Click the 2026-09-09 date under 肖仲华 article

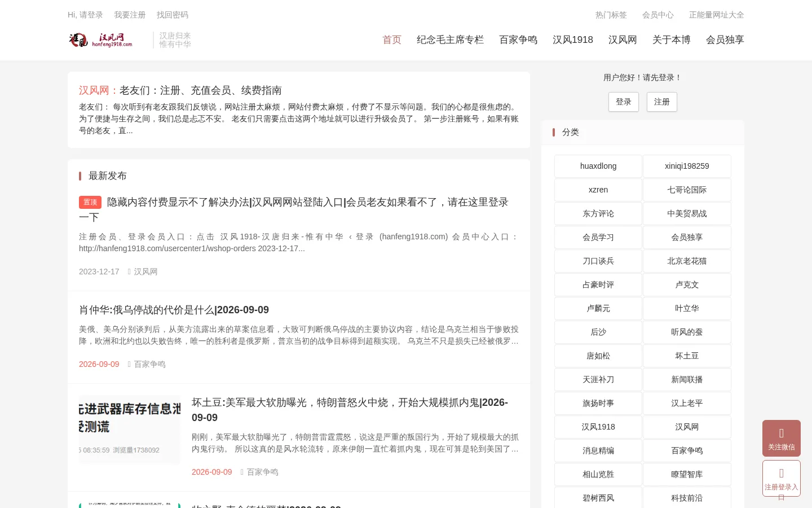pyautogui.click(x=99, y=364)
